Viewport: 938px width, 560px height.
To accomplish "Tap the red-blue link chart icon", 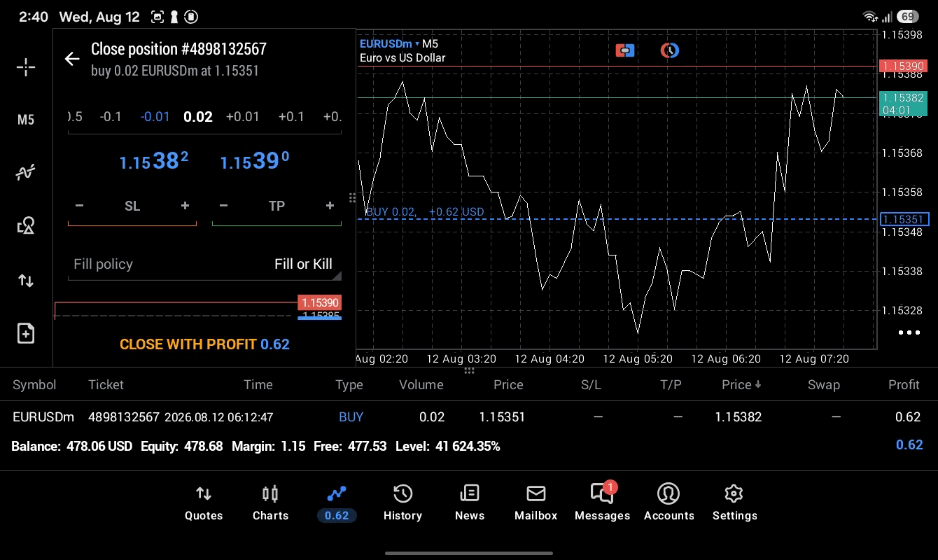I will click(x=625, y=50).
